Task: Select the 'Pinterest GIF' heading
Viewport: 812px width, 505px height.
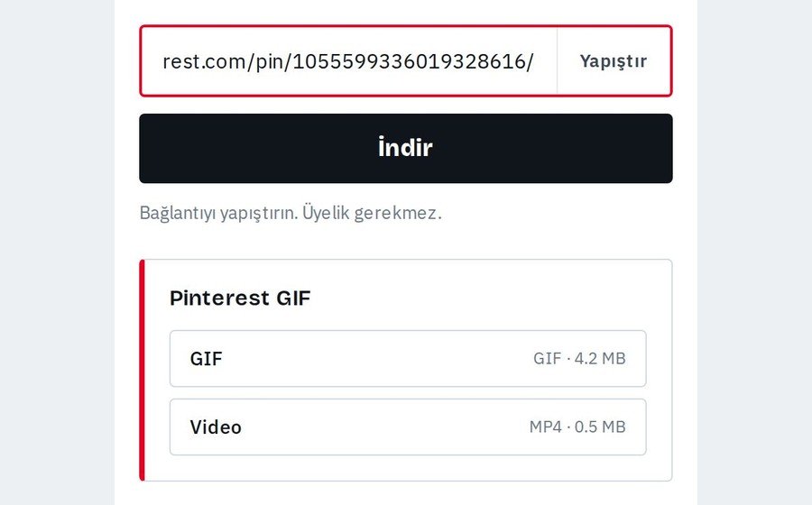Action: pyautogui.click(x=240, y=298)
